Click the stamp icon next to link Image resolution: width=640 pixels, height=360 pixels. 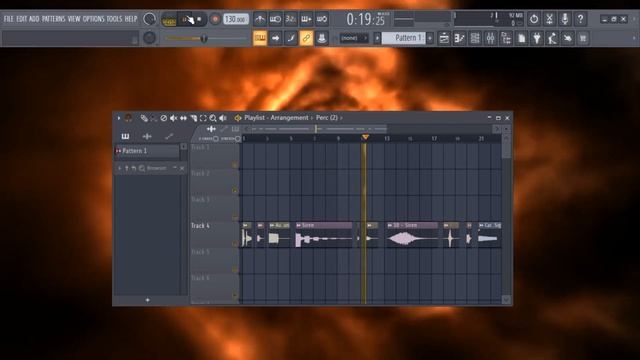tap(322, 38)
